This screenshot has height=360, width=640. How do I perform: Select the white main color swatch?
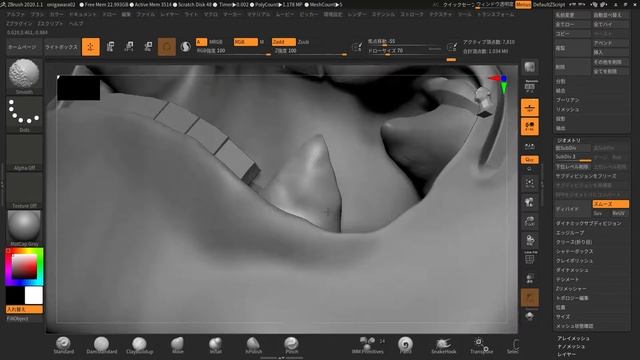pos(33,296)
